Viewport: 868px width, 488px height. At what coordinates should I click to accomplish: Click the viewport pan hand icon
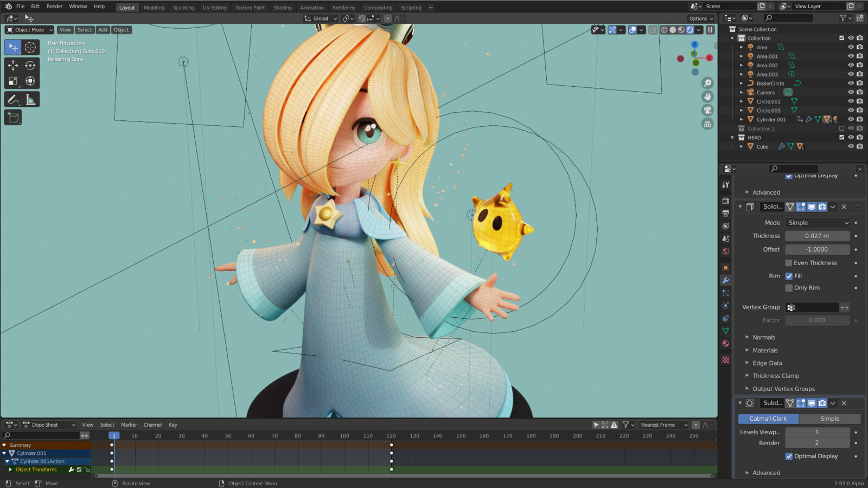click(707, 97)
